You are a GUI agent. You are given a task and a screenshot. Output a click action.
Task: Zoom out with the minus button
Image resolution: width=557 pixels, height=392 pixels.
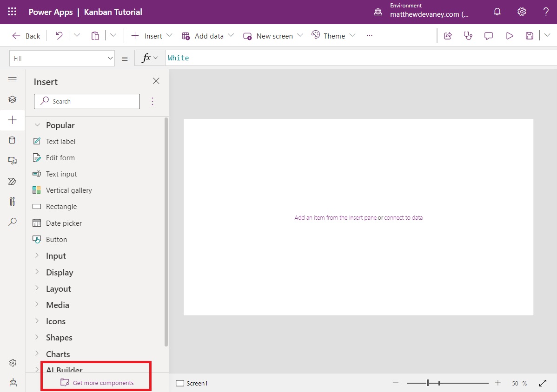395,383
